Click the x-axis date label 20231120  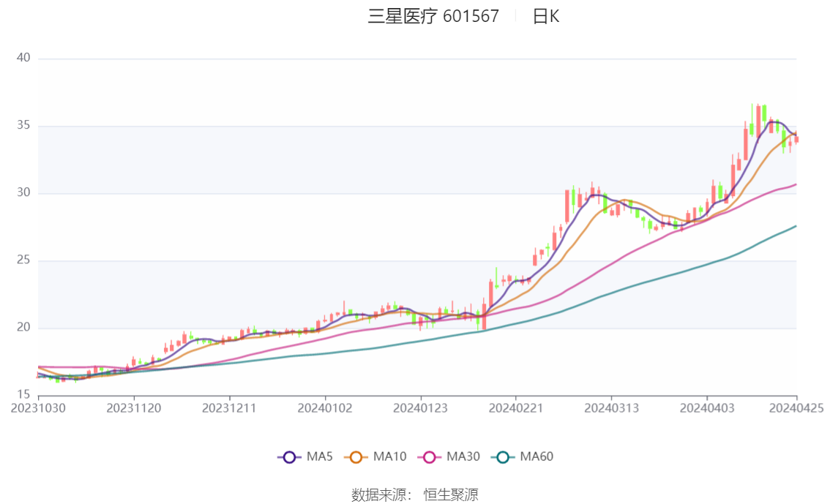134,408
